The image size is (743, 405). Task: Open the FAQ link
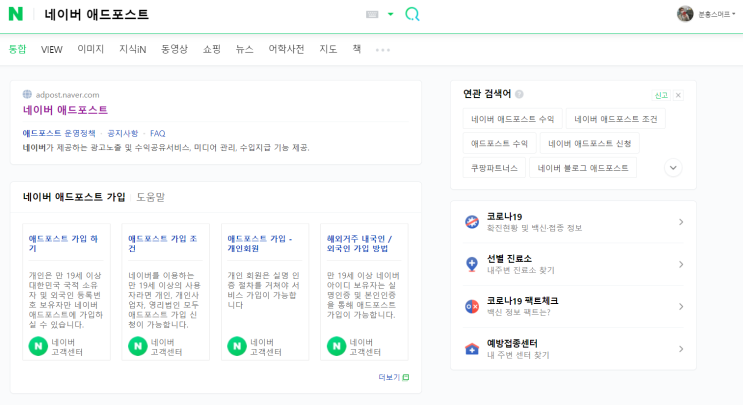(158, 133)
